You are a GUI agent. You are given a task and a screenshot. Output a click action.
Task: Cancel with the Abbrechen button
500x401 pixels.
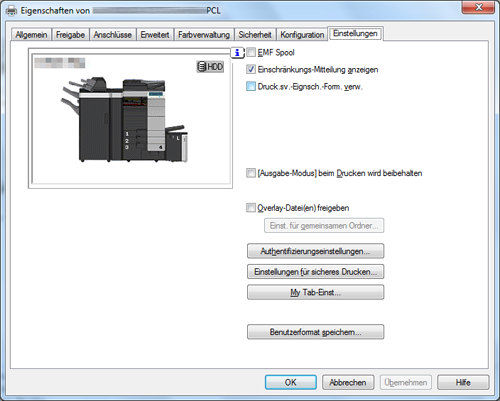tap(348, 382)
